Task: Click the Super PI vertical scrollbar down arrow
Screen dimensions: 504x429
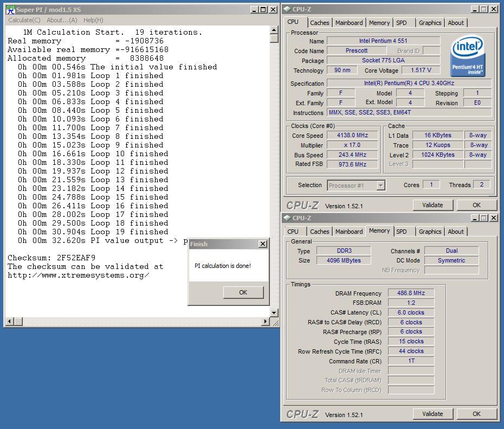Action: point(274,312)
